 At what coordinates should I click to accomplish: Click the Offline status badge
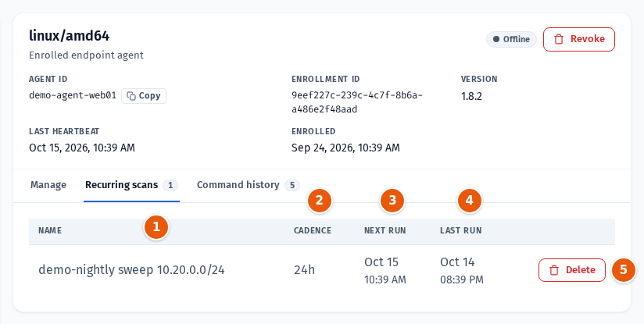click(x=511, y=39)
